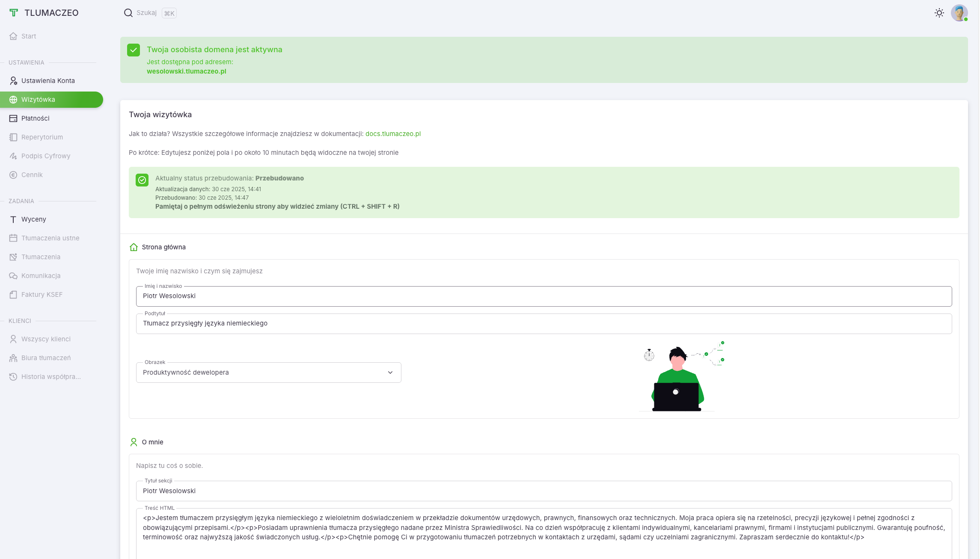The height and width of the screenshot is (559, 980).
Task: Click the Tlumaczeo logo icon
Action: [14, 13]
